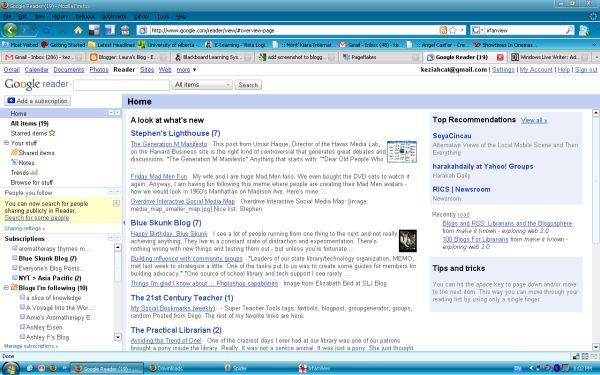Reload the page with the refresh icon
Screen dimensions: 600x375
(46, 30)
